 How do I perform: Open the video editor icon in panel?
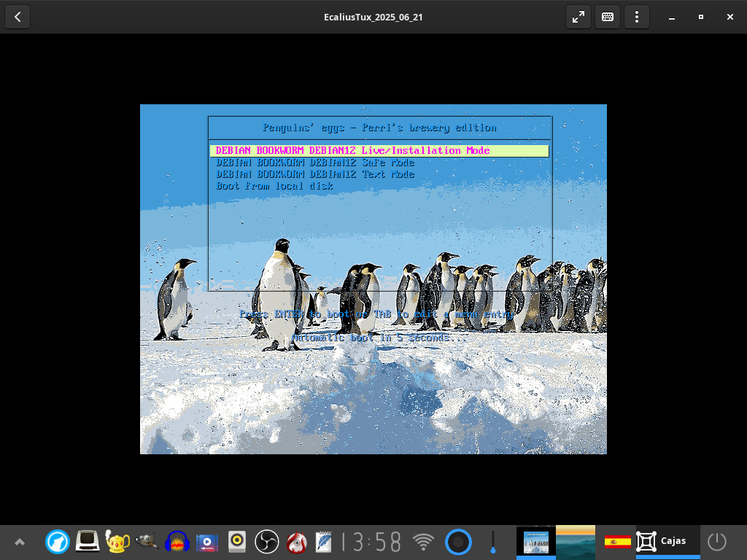(x=207, y=542)
